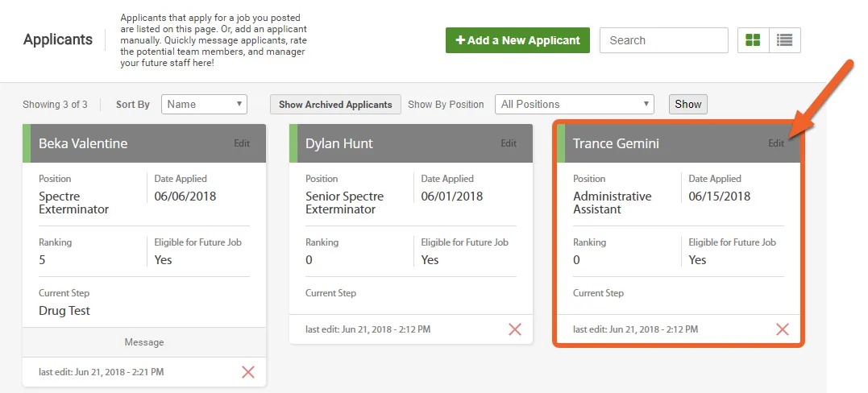Delete Beka Valentine with red X
The height and width of the screenshot is (393, 868).
coord(248,372)
